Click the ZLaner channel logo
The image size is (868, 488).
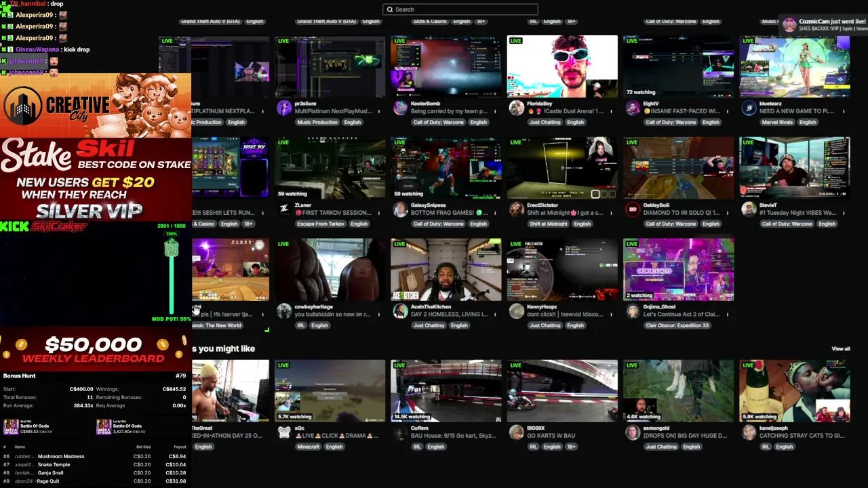click(x=284, y=209)
